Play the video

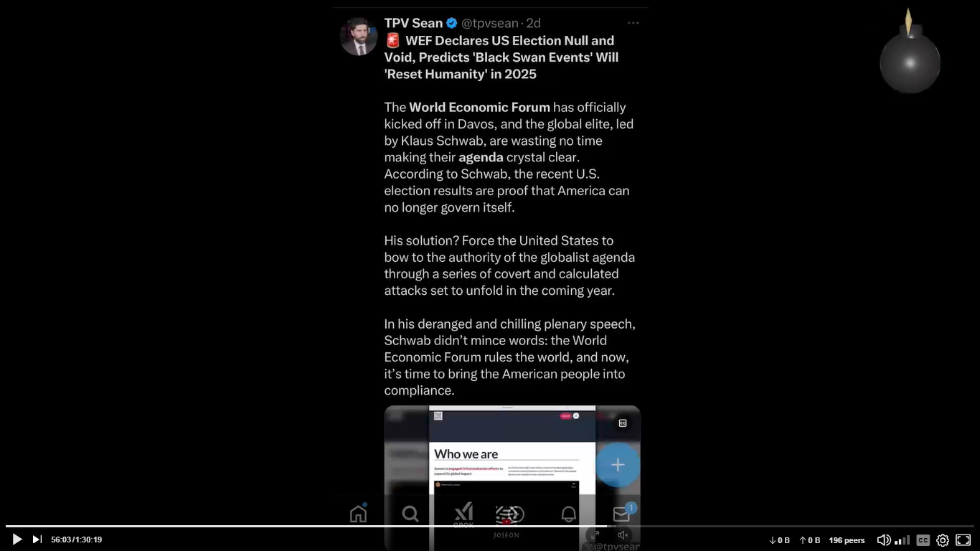pyautogui.click(x=17, y=540)
